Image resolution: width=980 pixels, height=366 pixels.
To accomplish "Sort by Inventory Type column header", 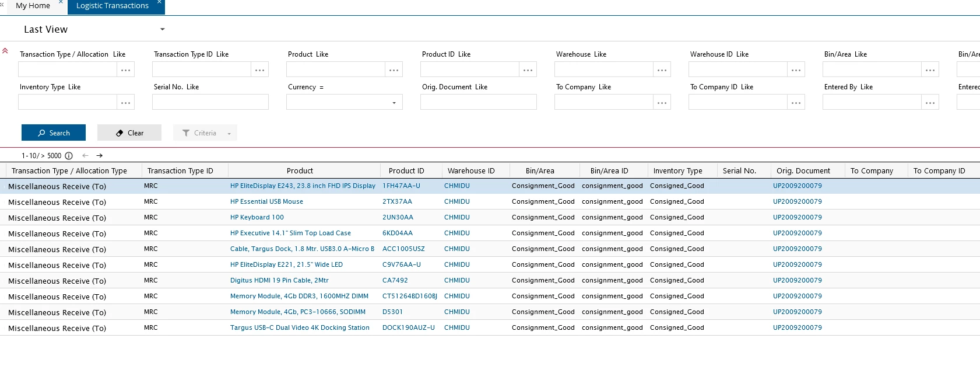I will click(x=678, y=170).
